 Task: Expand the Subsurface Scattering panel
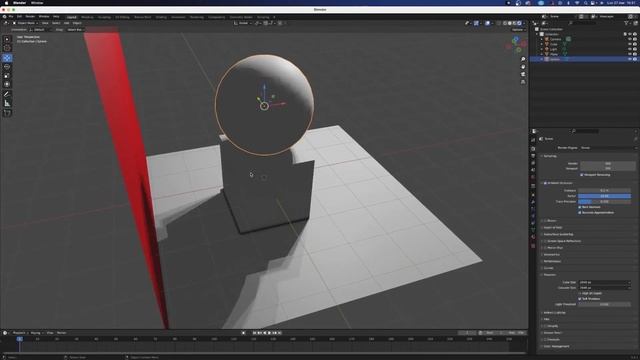[x=558, y=234]
